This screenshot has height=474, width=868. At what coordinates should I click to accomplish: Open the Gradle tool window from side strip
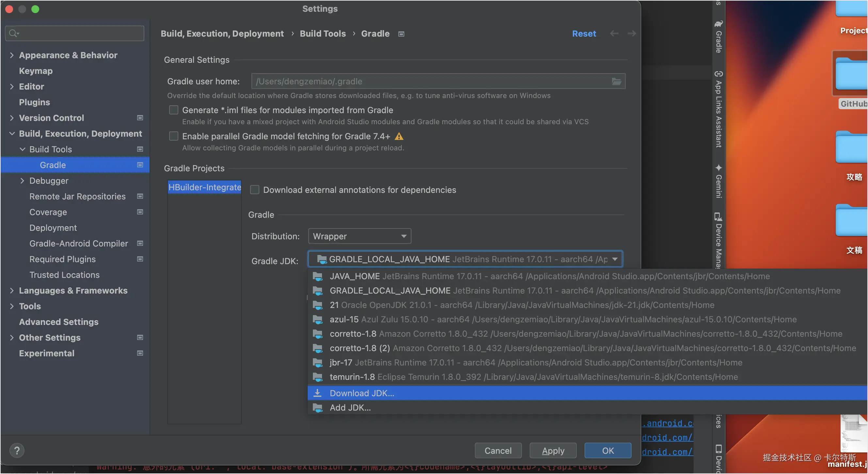[x=718, y=37]
